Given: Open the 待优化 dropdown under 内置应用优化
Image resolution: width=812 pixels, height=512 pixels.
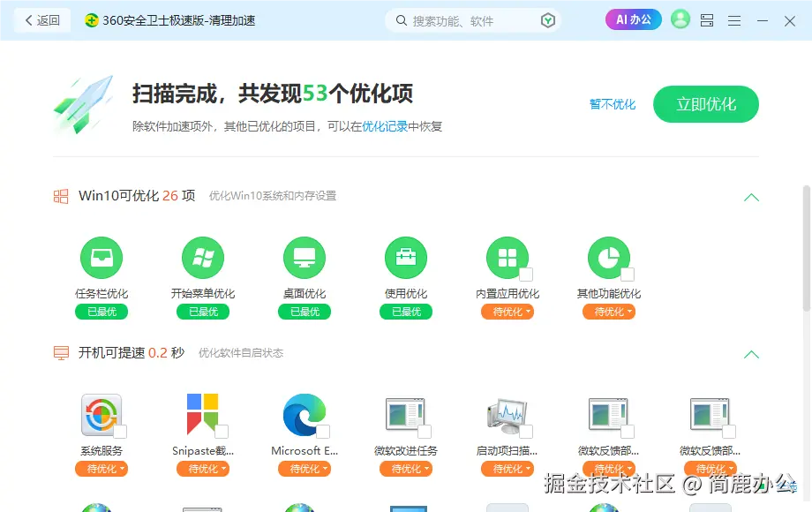Looking at the screenshot, I should (507, 311).
